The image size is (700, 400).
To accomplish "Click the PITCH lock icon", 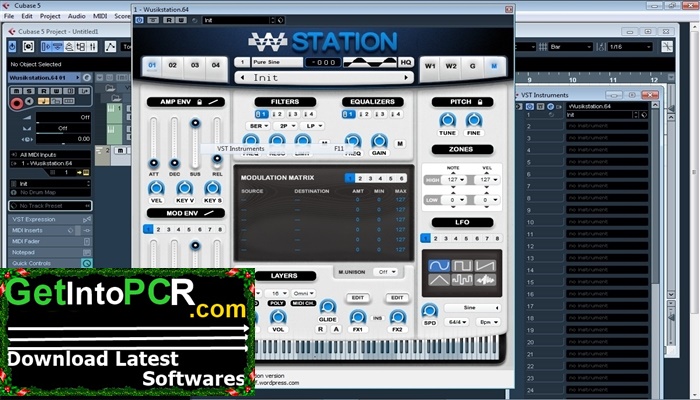I will 480,102.
